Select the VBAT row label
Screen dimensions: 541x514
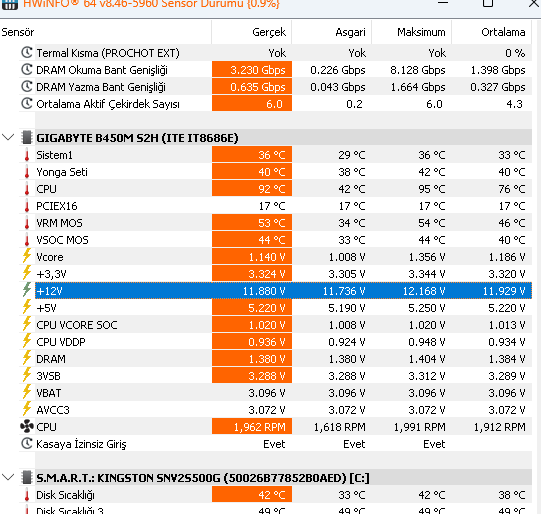click(x=49, y=393)
